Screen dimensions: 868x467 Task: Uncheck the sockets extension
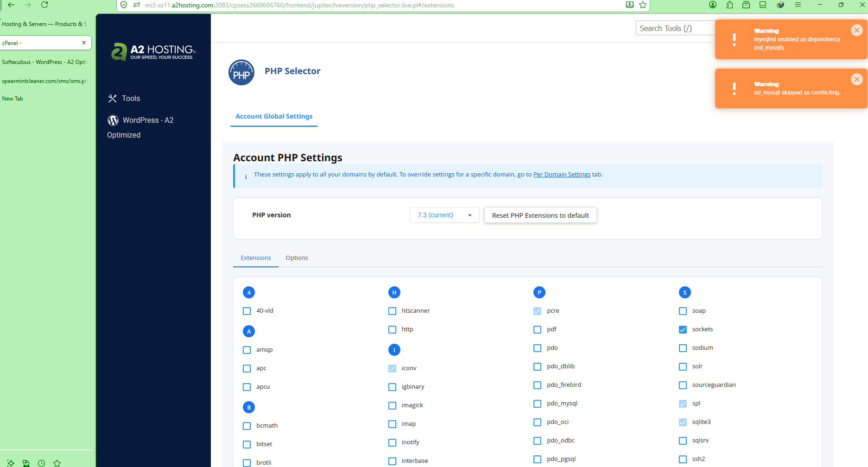(x=683, y=329)
